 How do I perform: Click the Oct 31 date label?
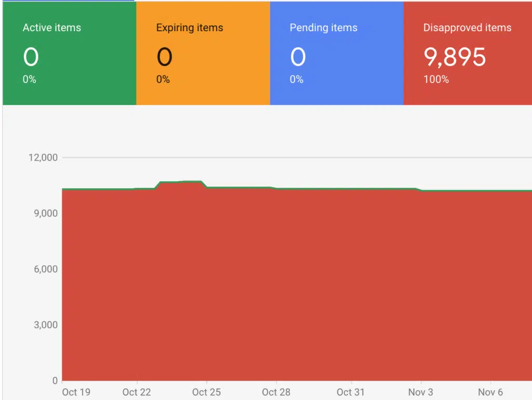pos(351,392)
